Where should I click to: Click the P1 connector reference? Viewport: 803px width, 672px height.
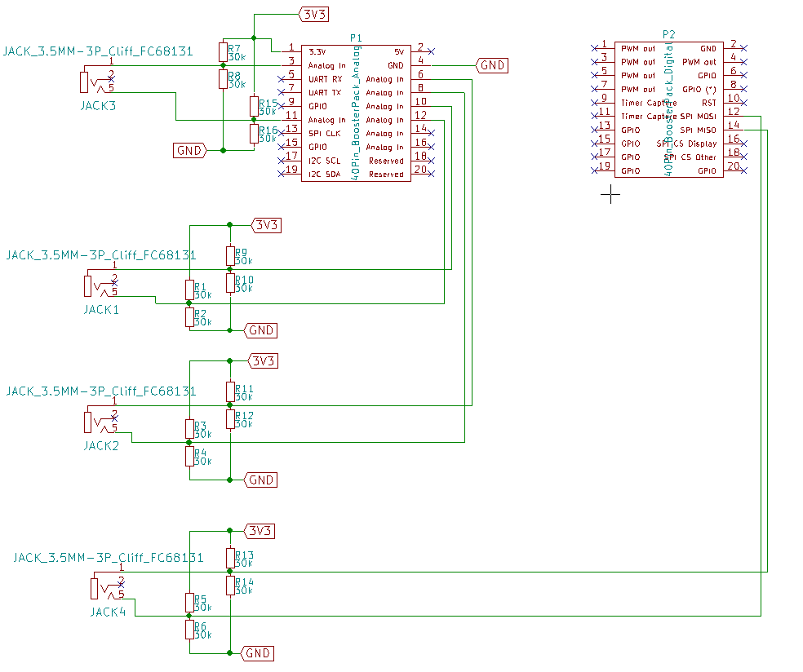click(356, 38)
